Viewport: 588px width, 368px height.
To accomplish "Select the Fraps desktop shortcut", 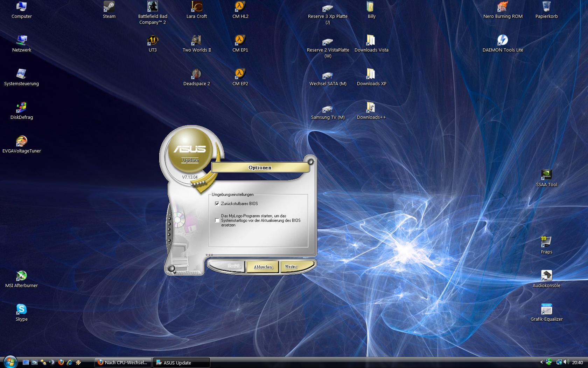I will tap(546, 246).
